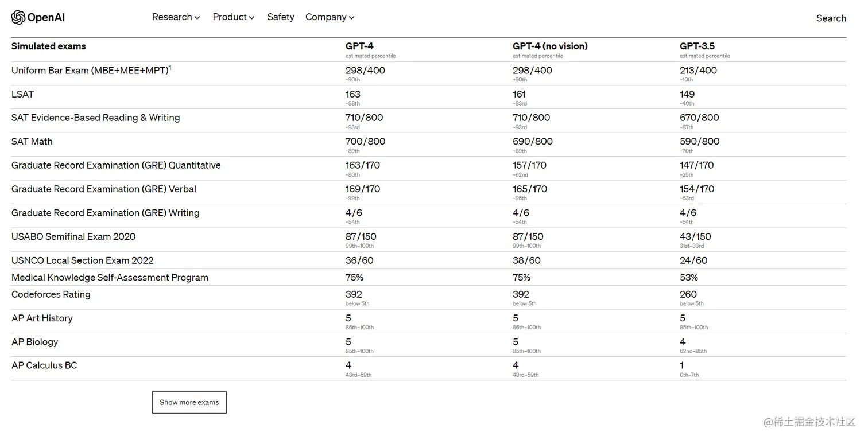The image size is (868, 440).
Task: Select the LSAT row label
Action: tap(23, 94)
